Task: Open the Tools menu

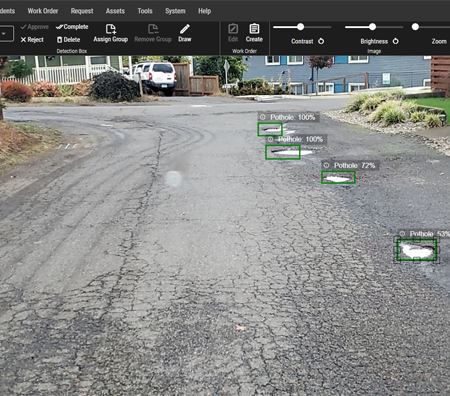Action: point(145,11)
